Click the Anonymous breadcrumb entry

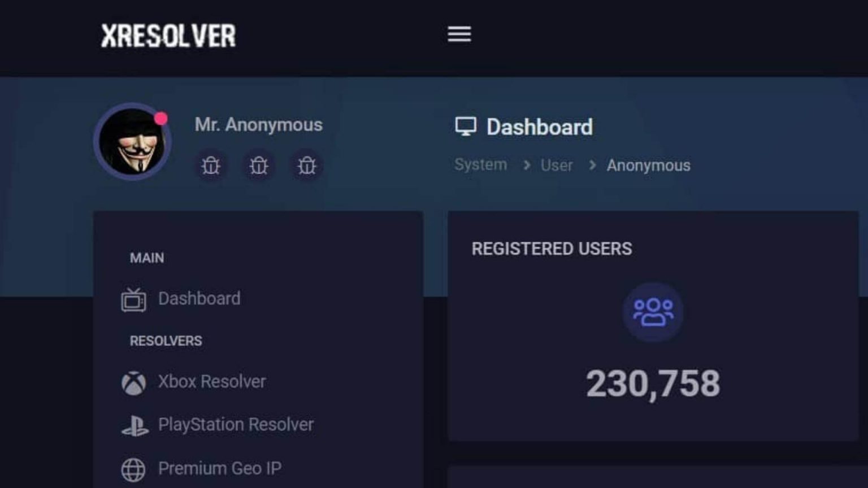pos(648,165)
